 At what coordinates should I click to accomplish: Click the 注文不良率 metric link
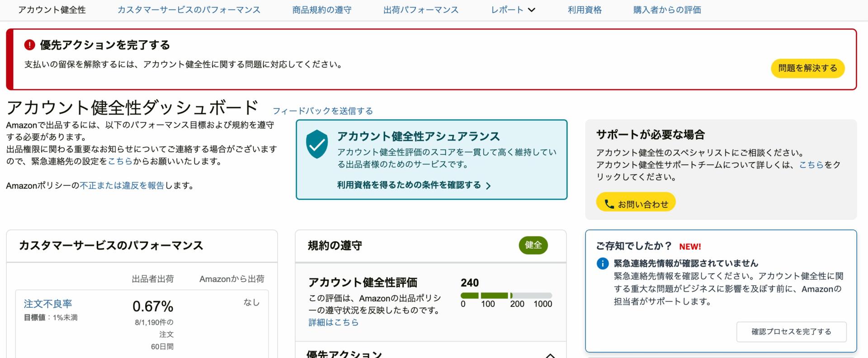[48, 304]
